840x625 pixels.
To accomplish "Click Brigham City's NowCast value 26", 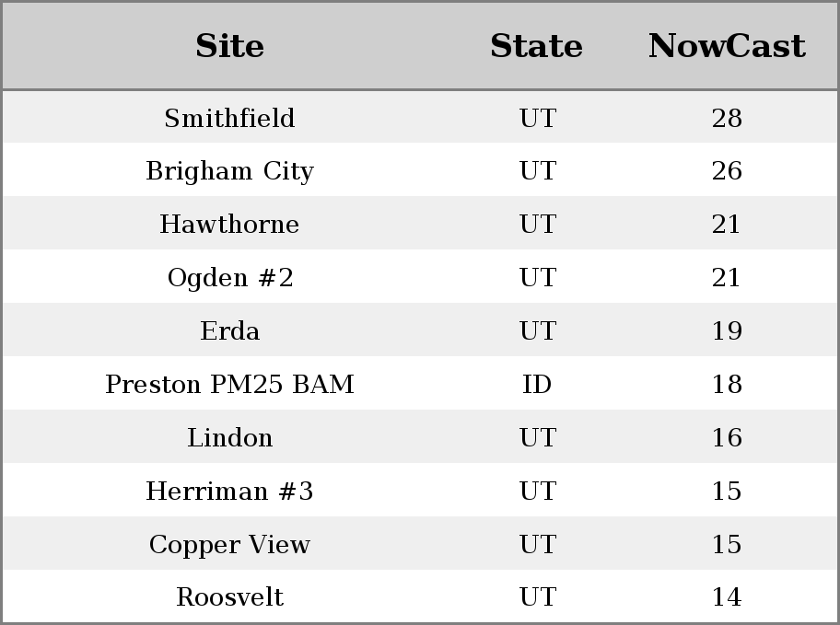I will 727,171.
